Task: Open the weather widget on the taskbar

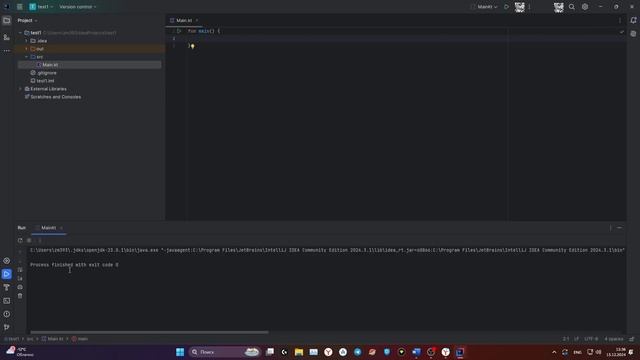Action: tap(20, 352)
